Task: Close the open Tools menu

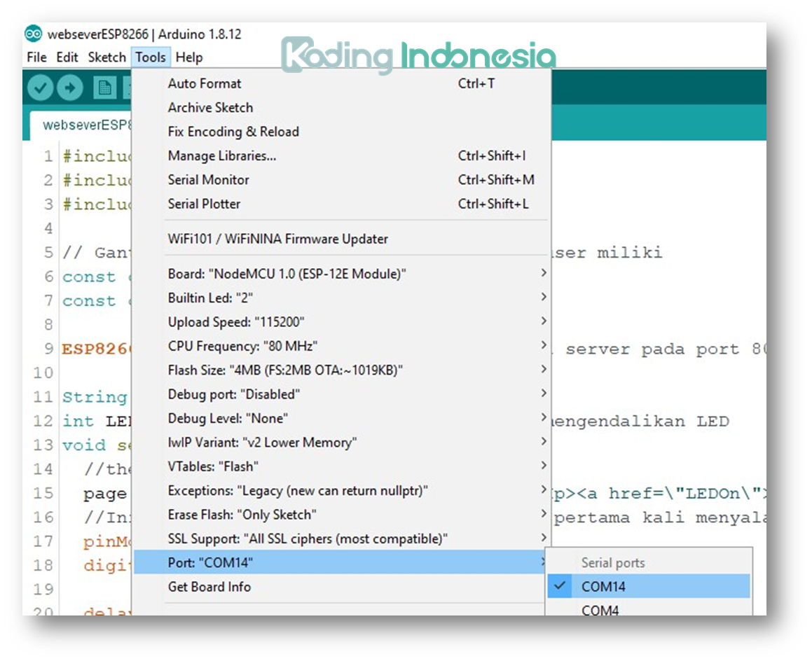Action: click(151, 57)
